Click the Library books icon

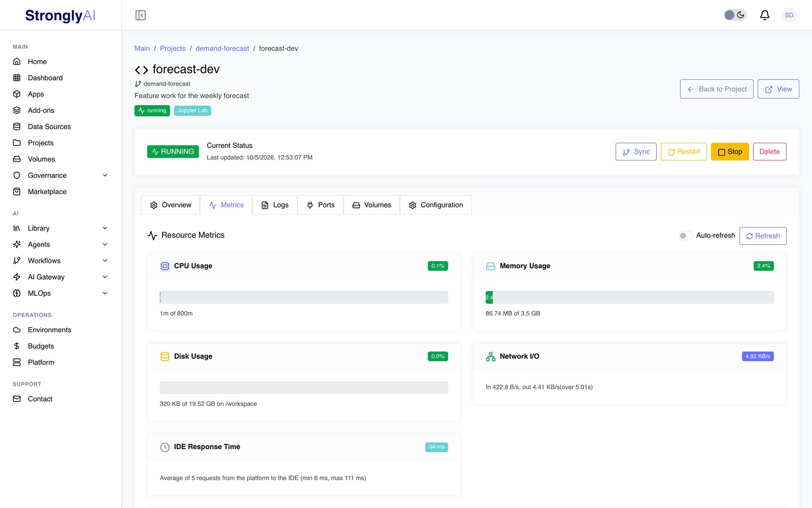[x=17, y=228]
